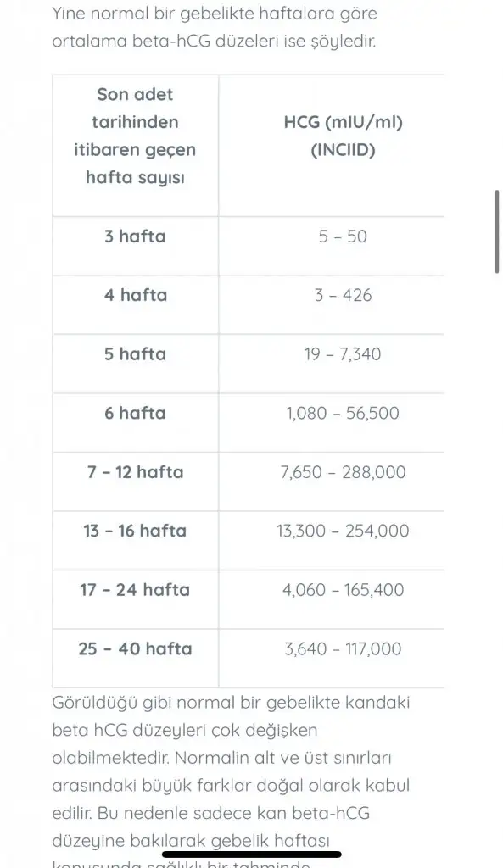Select the value '5 – 50'

coord(343,236)
